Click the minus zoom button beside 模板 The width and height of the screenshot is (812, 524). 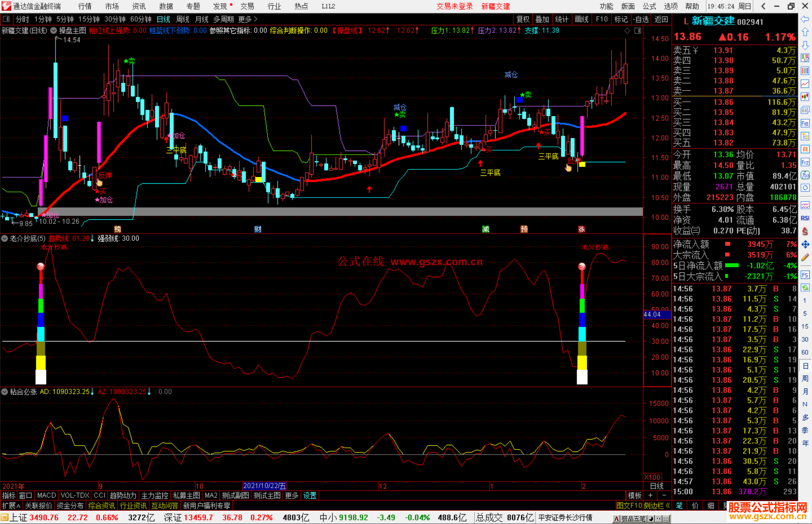tap(664, 495)
